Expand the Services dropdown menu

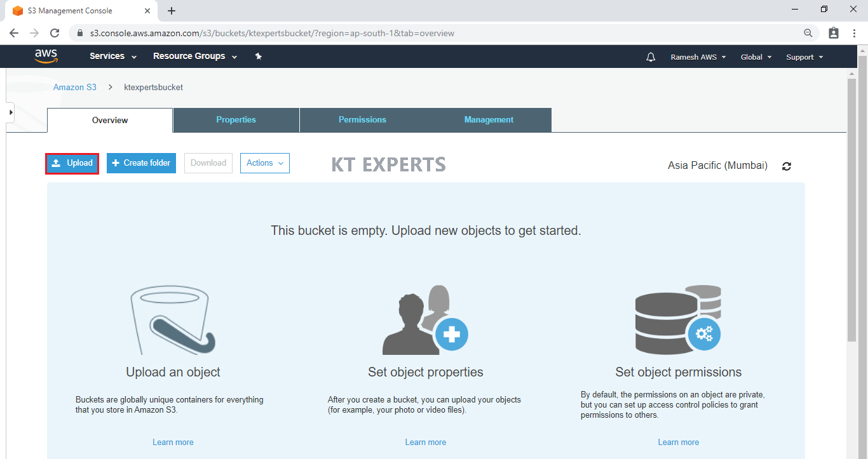click(x=113, y=57)
